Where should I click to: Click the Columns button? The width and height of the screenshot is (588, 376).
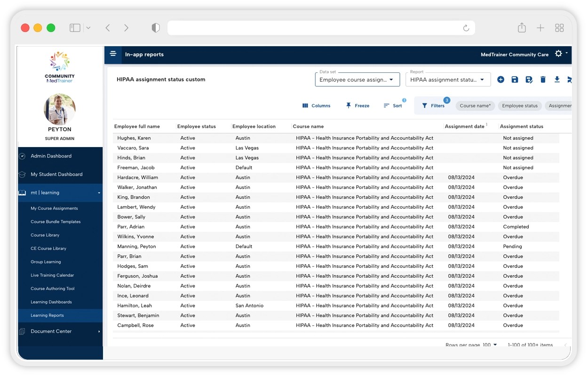click(316, 106)
